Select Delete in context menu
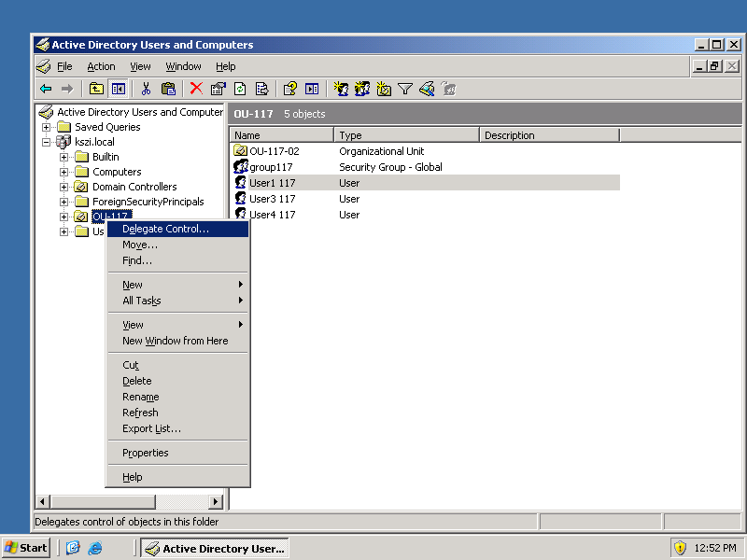The width and height of the screenshot is (747, 560). (x=177, y=381)
